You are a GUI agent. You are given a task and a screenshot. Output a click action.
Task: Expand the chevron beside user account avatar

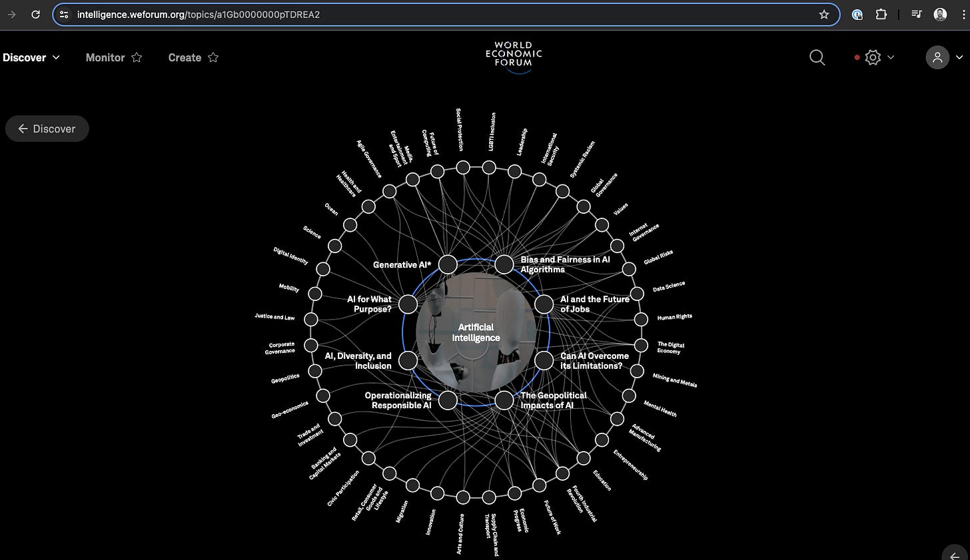(959, 57)
